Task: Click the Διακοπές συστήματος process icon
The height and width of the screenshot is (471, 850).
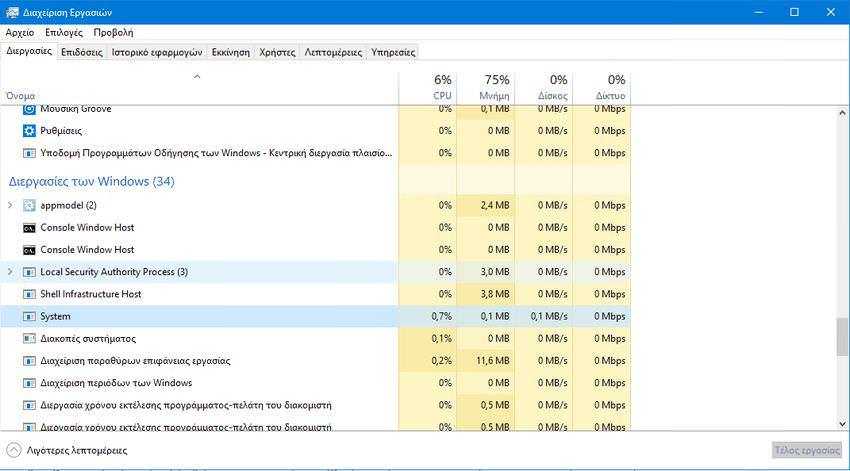Action: pyautogui.click(x=29, y=339)
